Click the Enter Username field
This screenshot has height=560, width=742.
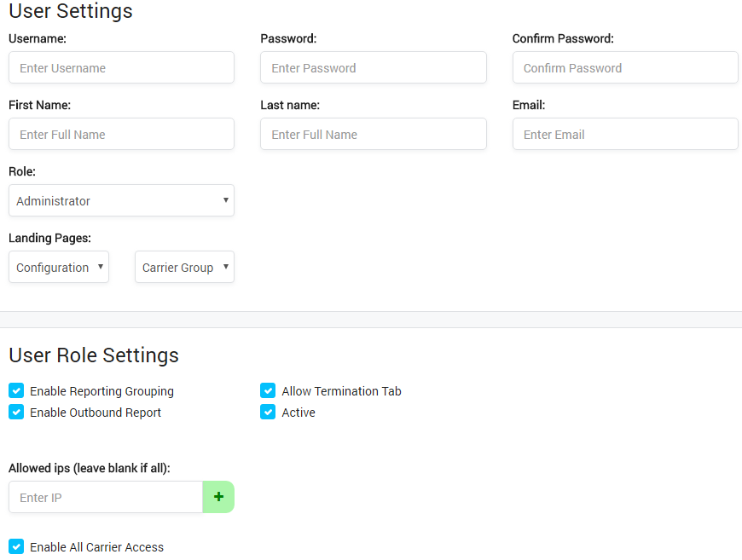click(121, 67)
